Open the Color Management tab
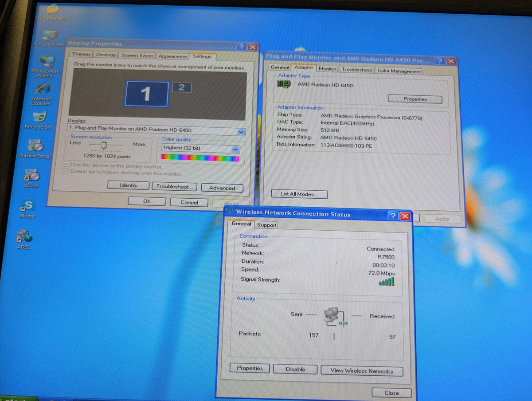Viewport: 532px width, 401px height. click(x=399, y=71)
